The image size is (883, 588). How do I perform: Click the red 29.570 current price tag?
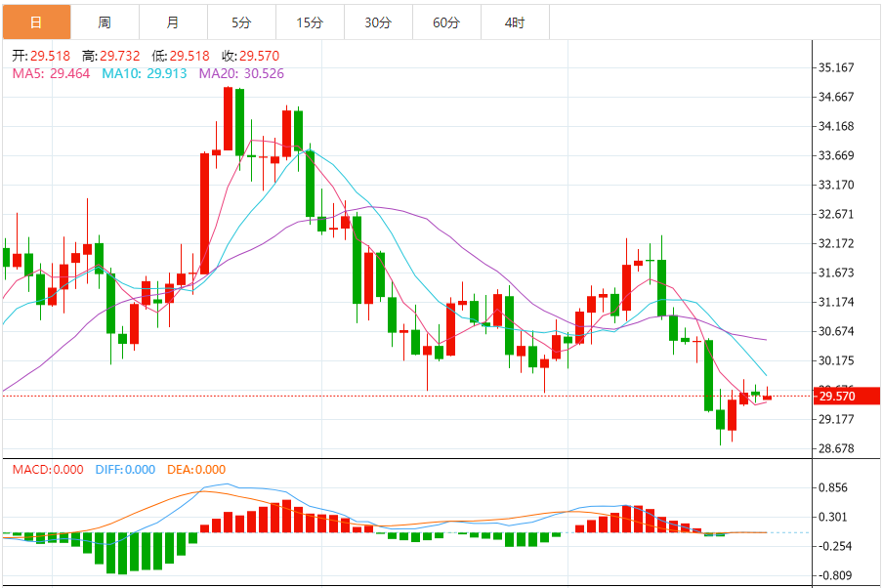pyautogui.click(x=847, y=396)
